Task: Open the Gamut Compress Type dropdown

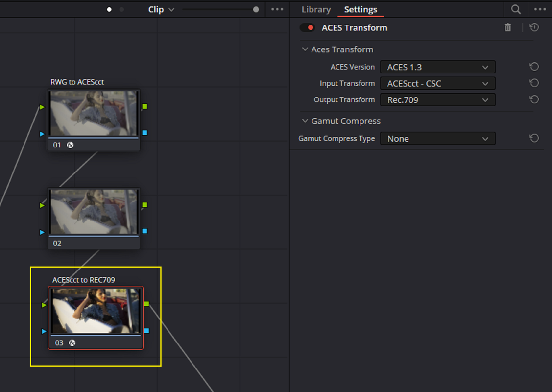Action: (x=437, y=138)
